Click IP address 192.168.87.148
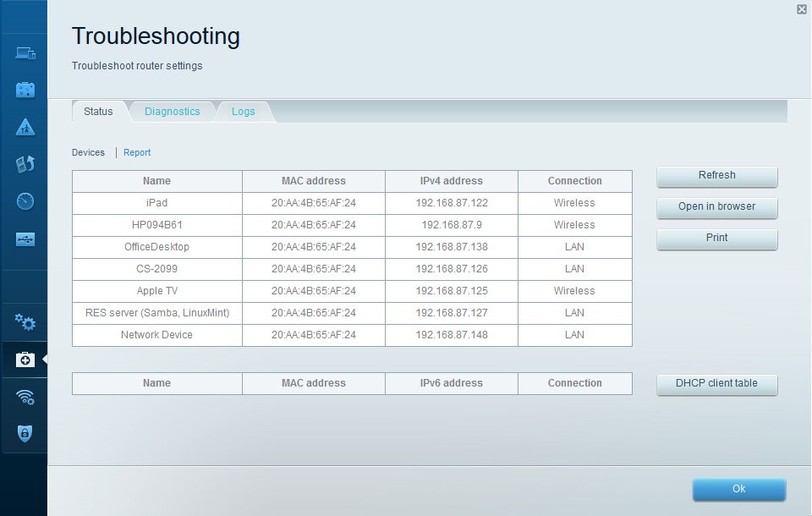The image size is (812, 516). click(x=452, y=335)
